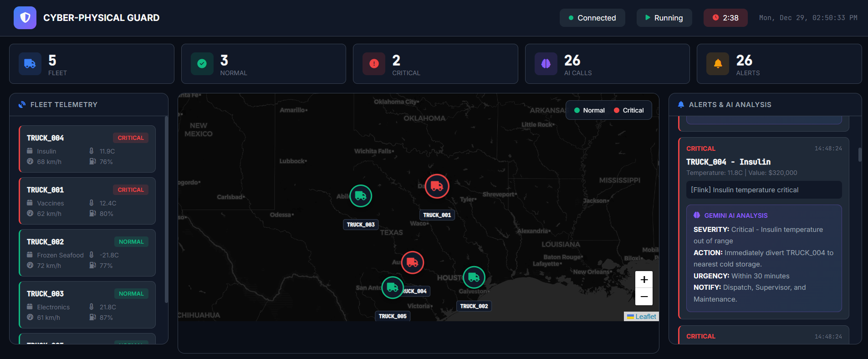Click the 'GEMINI AI ANALYSIS' heading
This screenshot has width=868, height=359.
click(x=736, y=215)
